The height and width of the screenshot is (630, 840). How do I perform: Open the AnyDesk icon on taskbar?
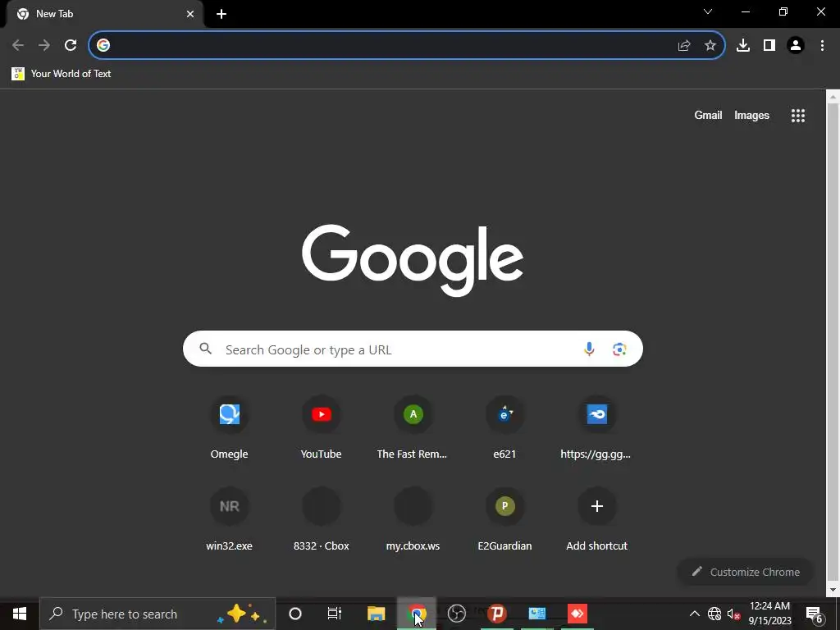pos(577,614)
